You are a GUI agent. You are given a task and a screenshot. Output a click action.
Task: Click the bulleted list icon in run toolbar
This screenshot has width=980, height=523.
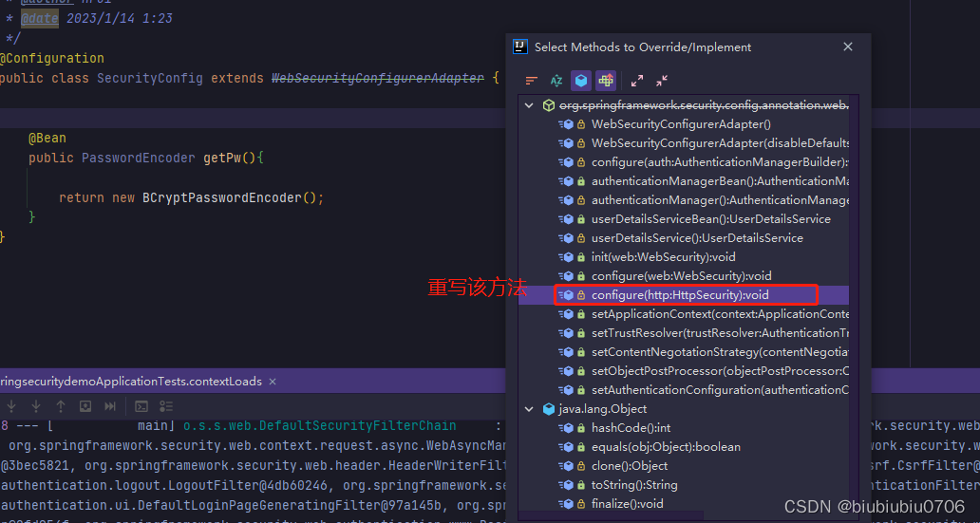pos(166,406)
